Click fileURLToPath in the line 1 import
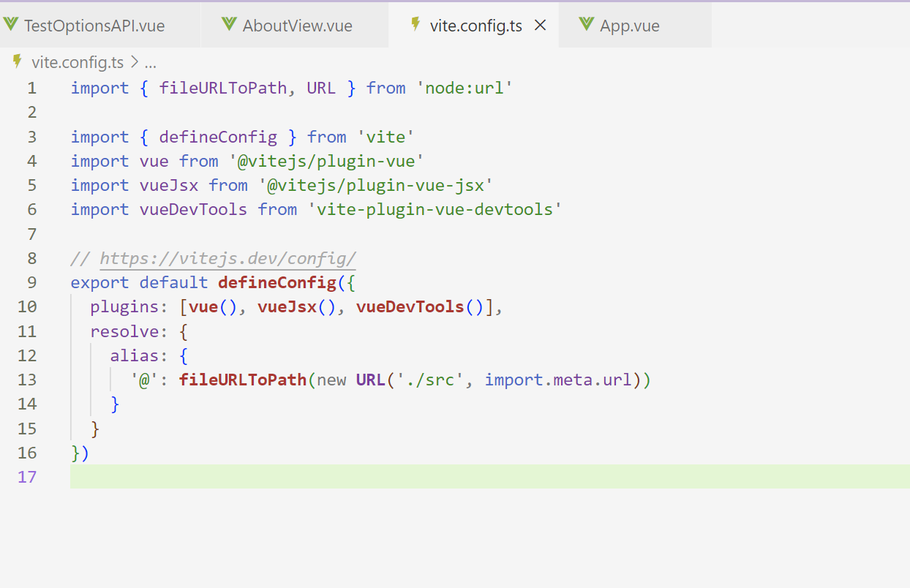Image resolution: width=910 pixels, height=588 pixels. click(x=223, y=88)
